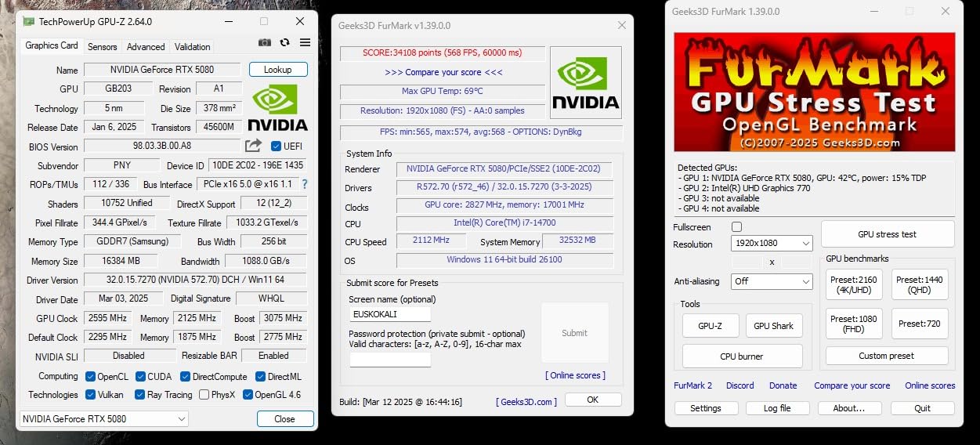The image size is (980, 445).
Task: Toggle the Ray Tracing checkbox
Action: tap(139, 395)
